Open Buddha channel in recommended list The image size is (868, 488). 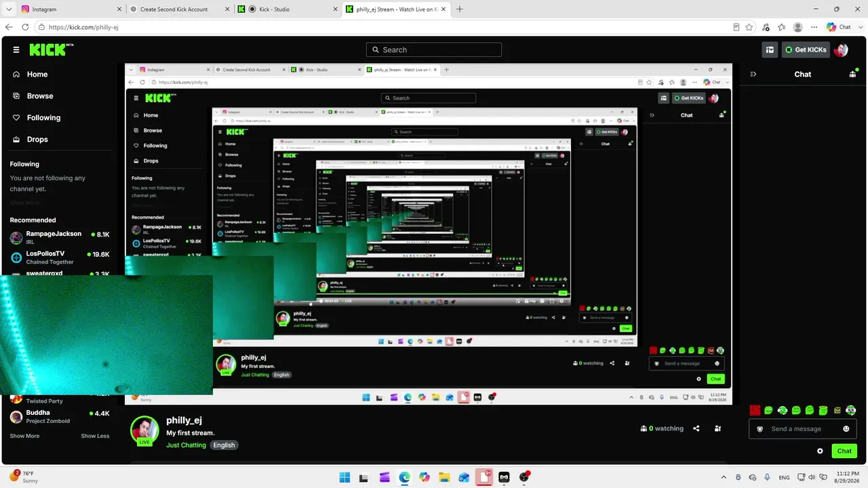[x=60, y=416]
